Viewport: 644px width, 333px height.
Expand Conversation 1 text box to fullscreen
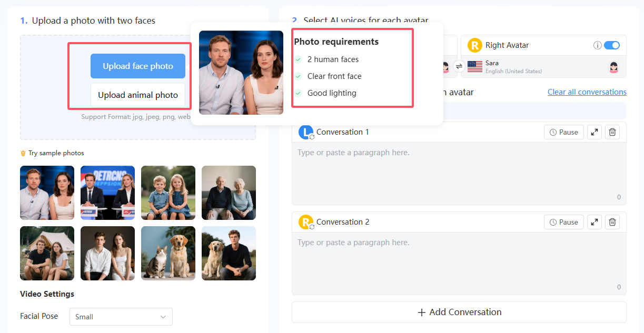pyautogui.click(x=594, y=133)
